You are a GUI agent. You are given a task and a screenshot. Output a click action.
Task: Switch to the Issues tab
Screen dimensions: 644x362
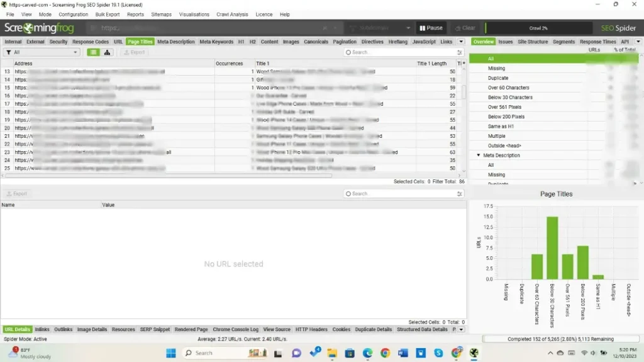tap(506, 42)
